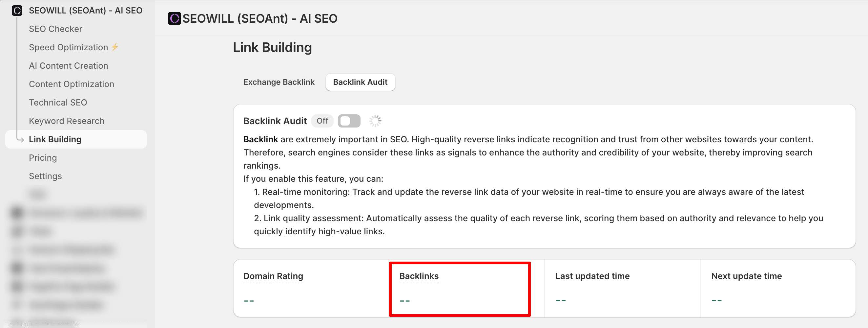
Task: Open Keyword Research from sidebar
Action: (66, 121)
